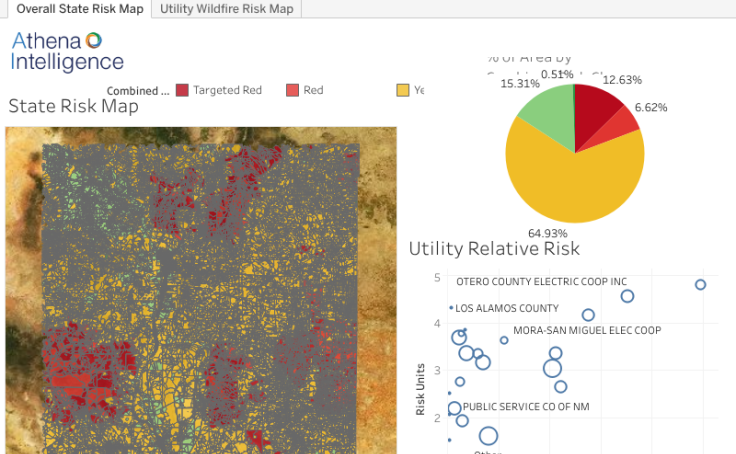Click the large bubble near the chart bottom
This screenshot has height=454, width=736.
pyautogui.click(x=488, y=436)
